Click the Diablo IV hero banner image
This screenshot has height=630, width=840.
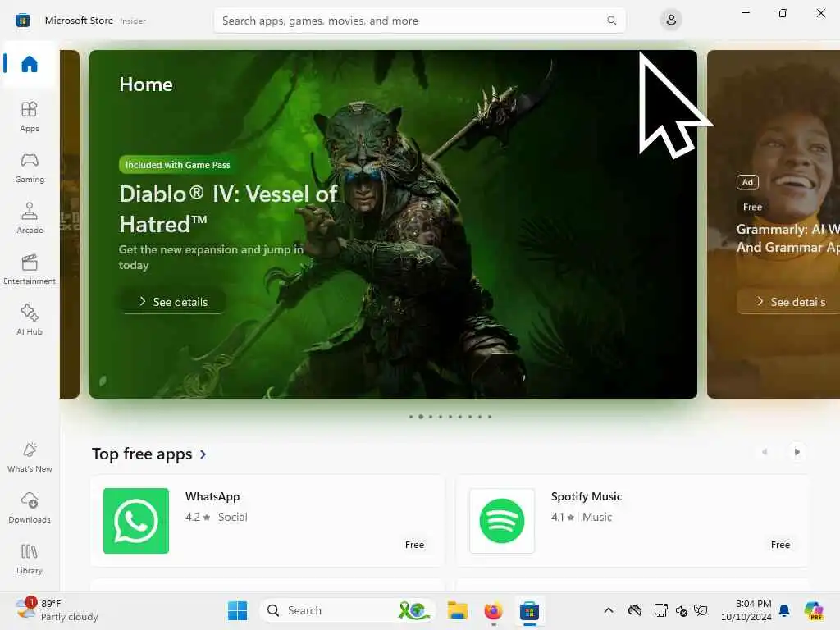(393, 224)
